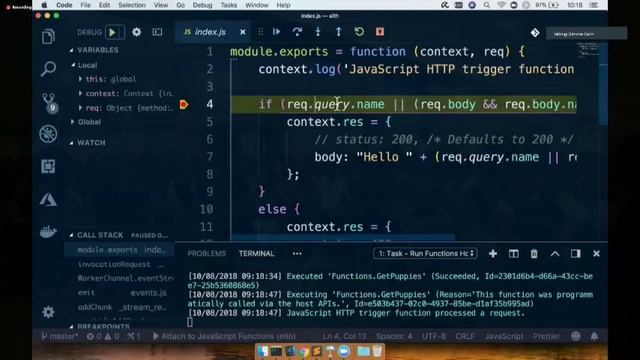Viewport: 640px width, 360px height.
Task: Change CRLF line ending setting
Action: 465,336
